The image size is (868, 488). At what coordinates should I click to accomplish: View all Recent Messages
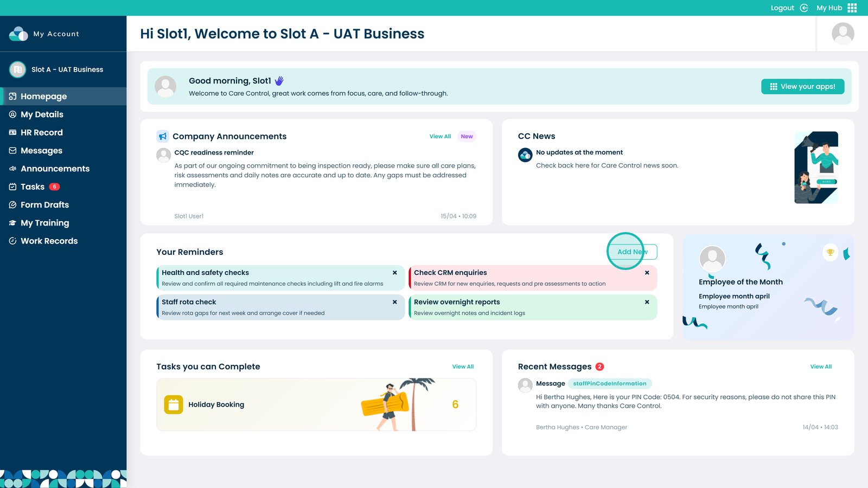(x=820, y=367)
